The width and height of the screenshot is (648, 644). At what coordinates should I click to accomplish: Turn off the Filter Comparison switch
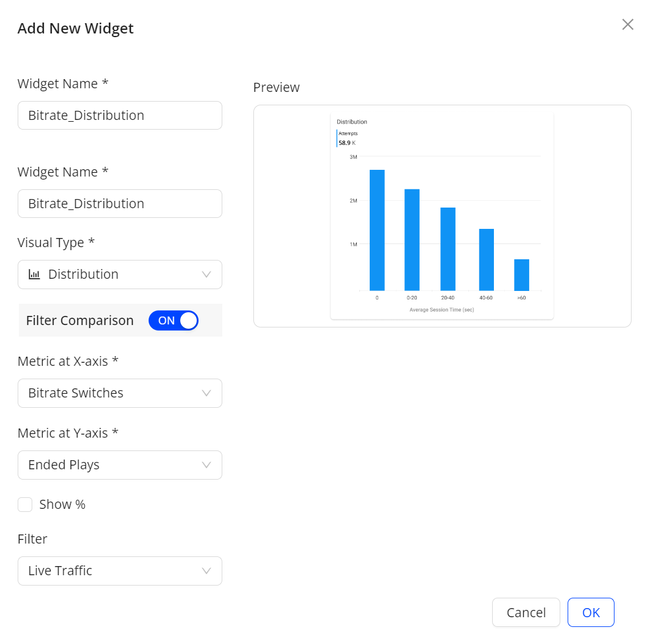[x=174, y=321]
